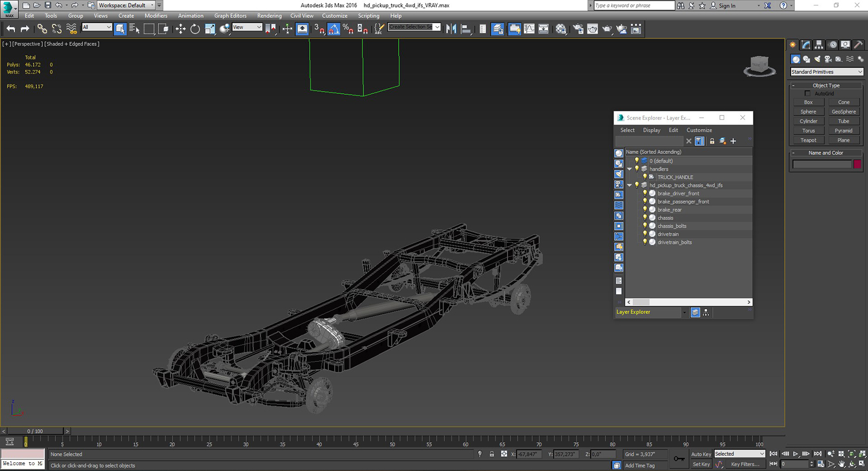Image resolution: width=868 pixels, height=471 pixels.
Task: Toggle the Window/Crossing selection mode
Action: 163,29
